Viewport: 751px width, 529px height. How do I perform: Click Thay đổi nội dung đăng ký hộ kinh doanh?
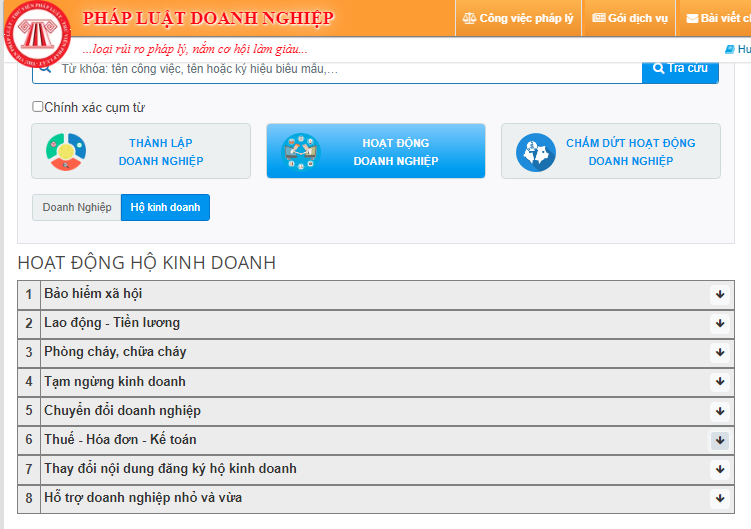coord(170,469)
